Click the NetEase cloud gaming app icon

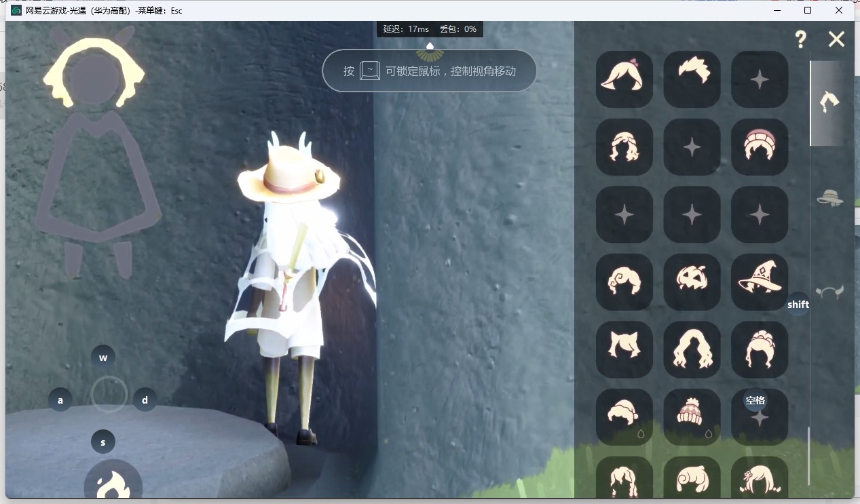[16, 10]
